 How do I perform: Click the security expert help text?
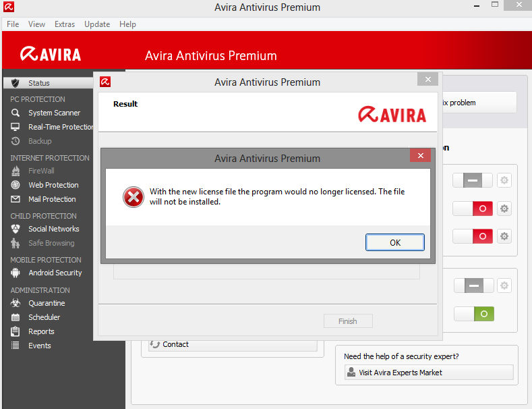pyautogui.click(x=401, y=356)
